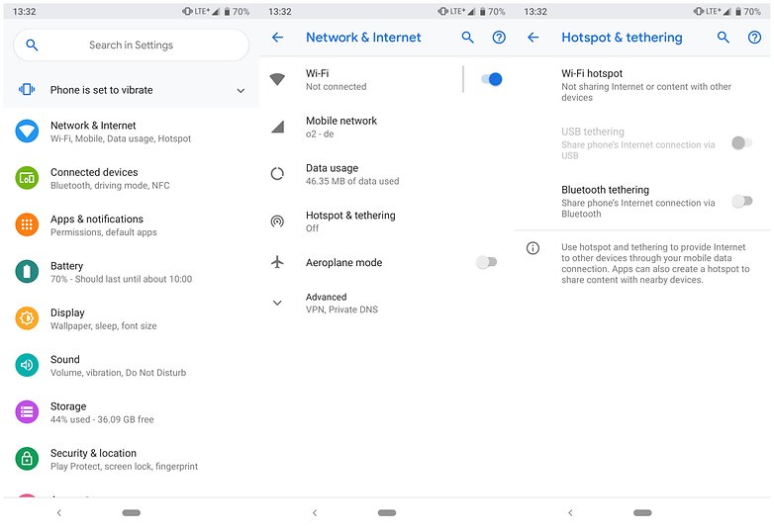
Task: Open Battery settings entry
Action: [x=131, y=272]
